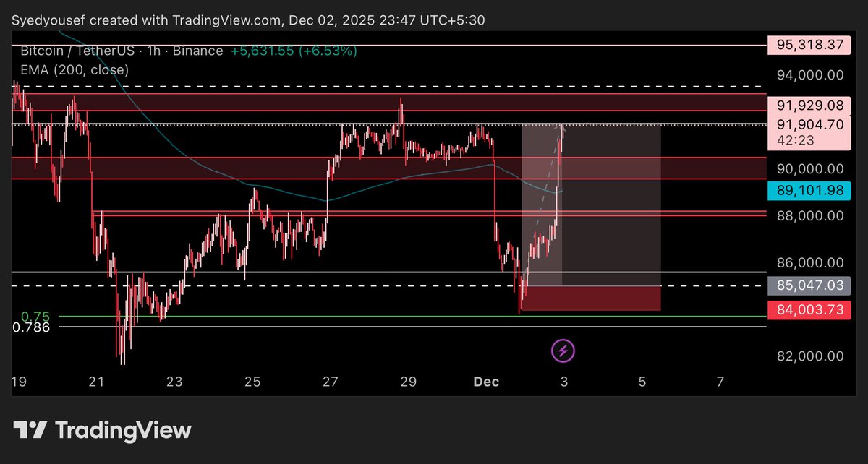The height and width of the screenshot is (464, 868).
Task: Click the 0.75 Fibonacci level label
Action: 35,317
